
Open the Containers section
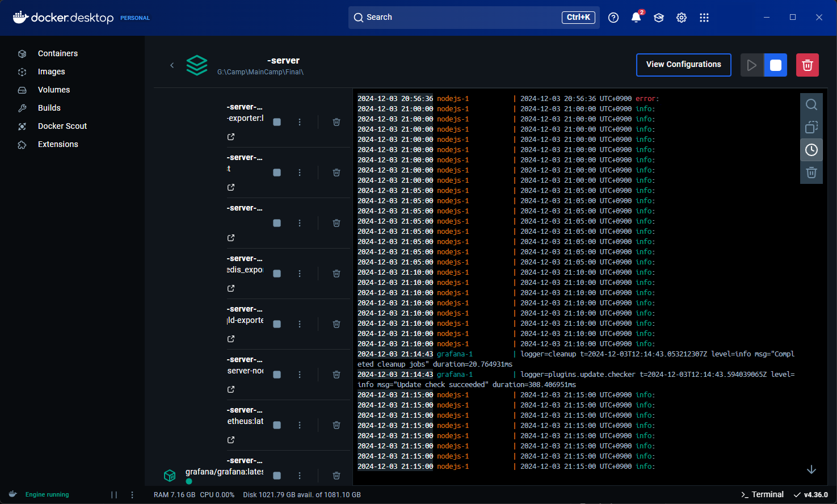point(57,53)
